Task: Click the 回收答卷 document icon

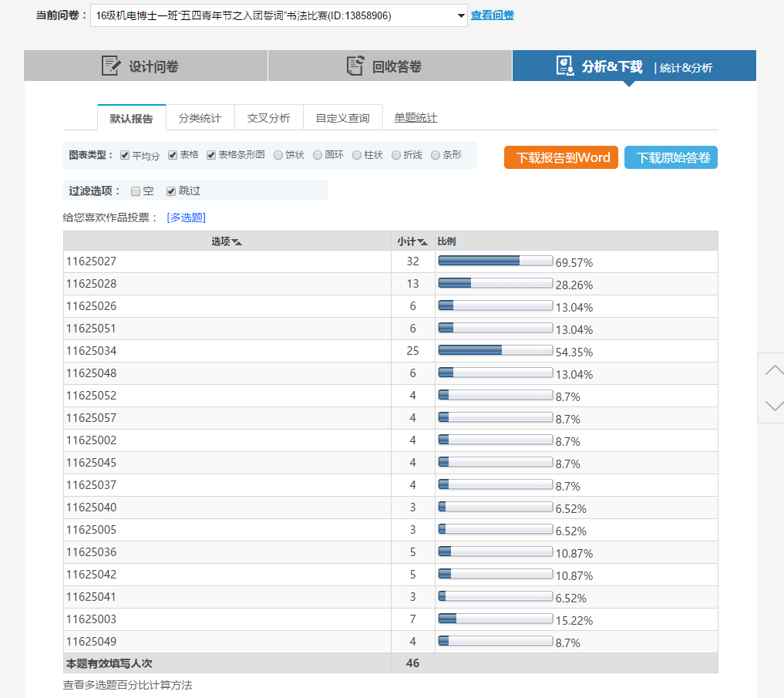Action: [355, 66]
